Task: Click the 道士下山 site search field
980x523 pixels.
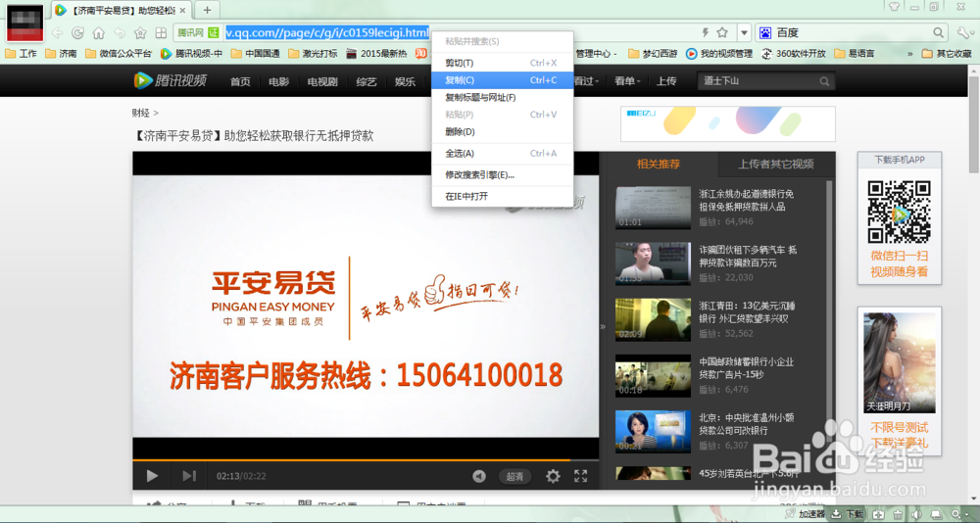Action: coord(758,81)
